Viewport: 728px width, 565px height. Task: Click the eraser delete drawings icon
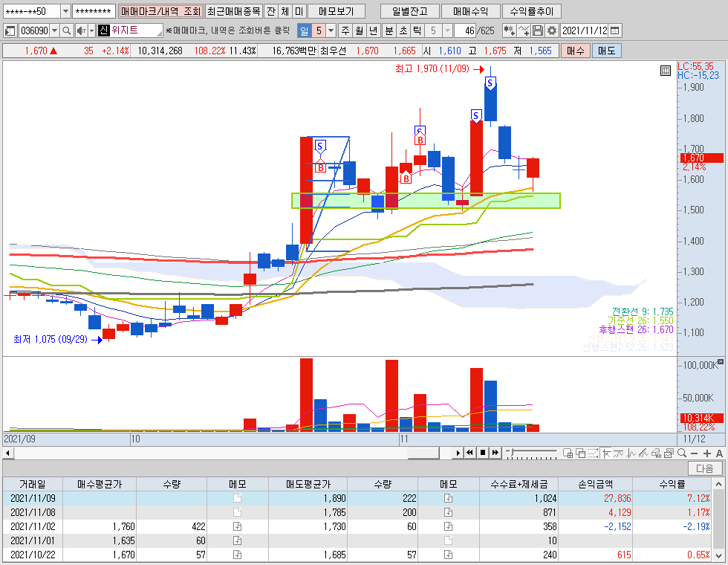click(x=656, y=453)
